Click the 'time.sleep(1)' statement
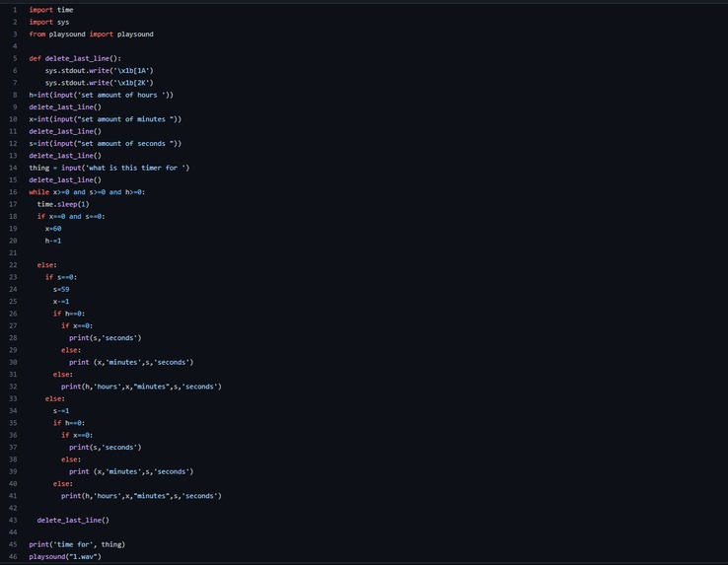The width and height of the screenshot is (728, 565). (63, 204)
